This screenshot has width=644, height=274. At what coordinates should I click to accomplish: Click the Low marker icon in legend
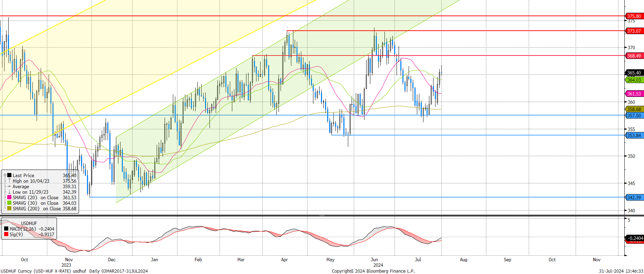click(x=9, y=192)
